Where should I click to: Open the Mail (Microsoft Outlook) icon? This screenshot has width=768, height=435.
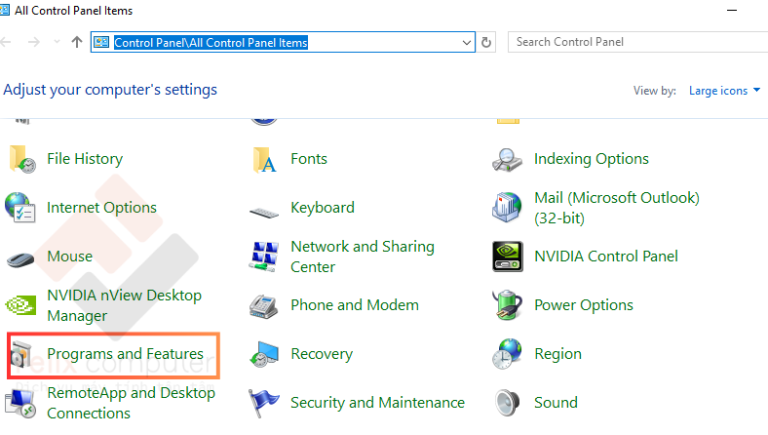click(x=507, y=208)
